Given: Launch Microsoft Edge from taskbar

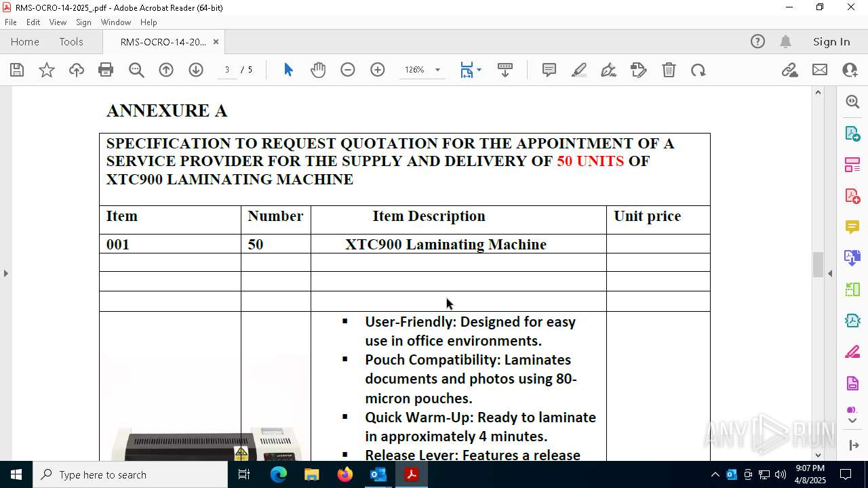Looking at the screenshot, I should pyautogui.click(x=279, y=474).
